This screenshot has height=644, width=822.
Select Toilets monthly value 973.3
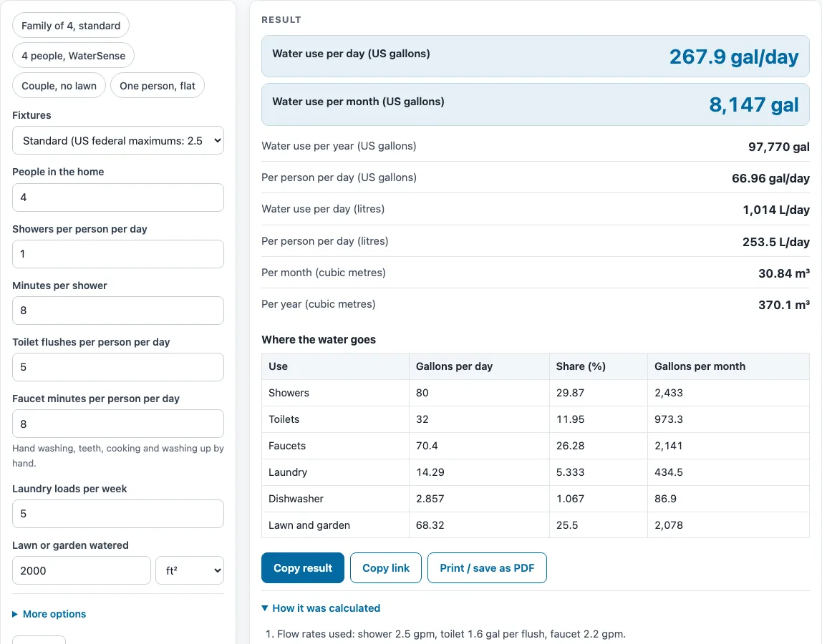pos(668,419)
